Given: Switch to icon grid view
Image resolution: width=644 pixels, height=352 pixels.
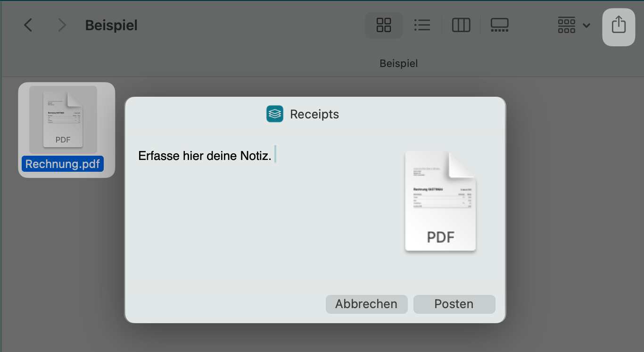Looking at the screenshot, I should click(x=384, y=25).
